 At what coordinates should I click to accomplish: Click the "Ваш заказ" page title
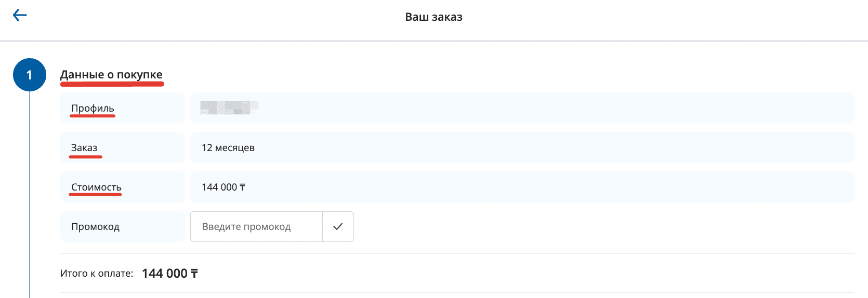coord(433,17)
